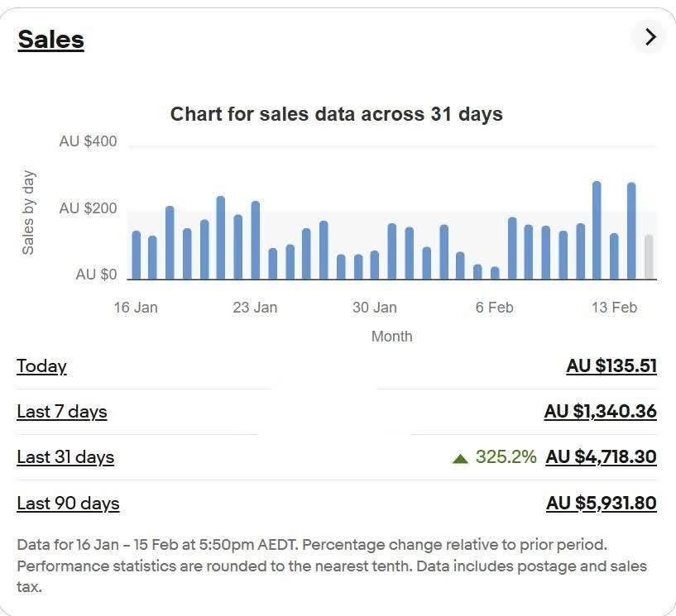Click the 30 Jan axis label
The width and height of the screenshot is (676, 616).
[374, 308]
